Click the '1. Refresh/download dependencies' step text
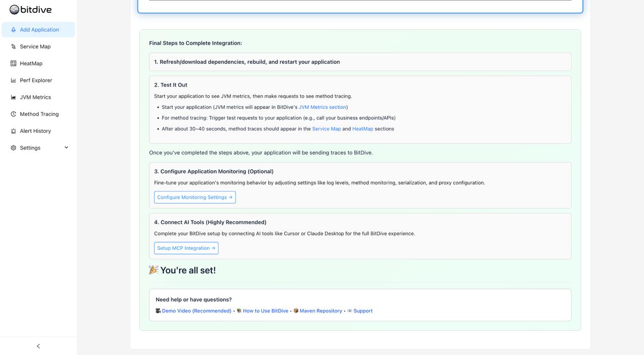Image resolution: width=644 pixels, height=355 pixels. pos(247,62)
